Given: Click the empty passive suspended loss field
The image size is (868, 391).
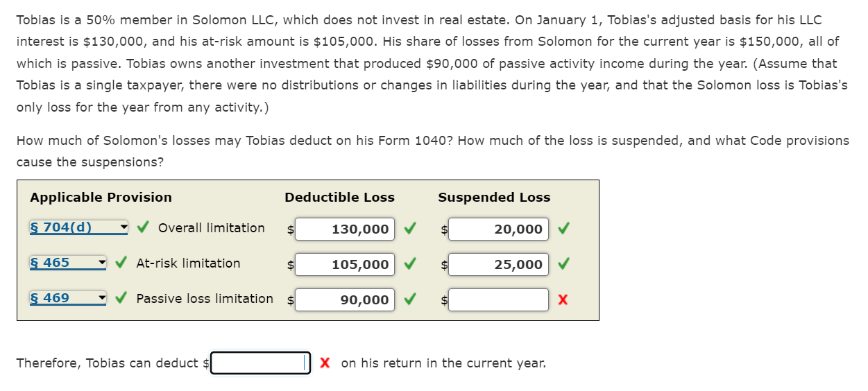Looking at the screenshot, I should point(498,299).
